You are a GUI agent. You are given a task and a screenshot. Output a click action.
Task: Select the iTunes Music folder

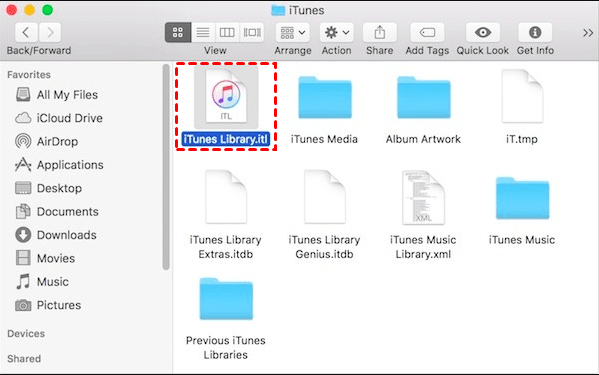(x=522, y=198)
